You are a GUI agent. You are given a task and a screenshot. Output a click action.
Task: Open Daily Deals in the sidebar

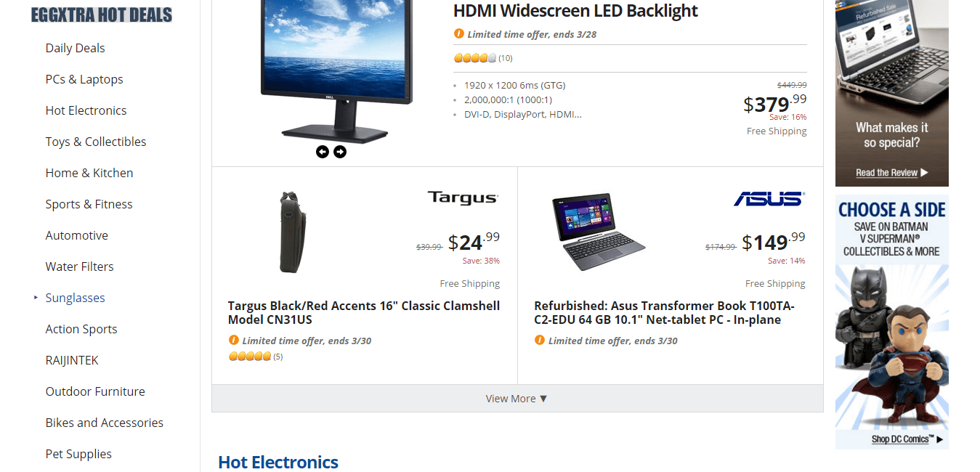point(75,48)
